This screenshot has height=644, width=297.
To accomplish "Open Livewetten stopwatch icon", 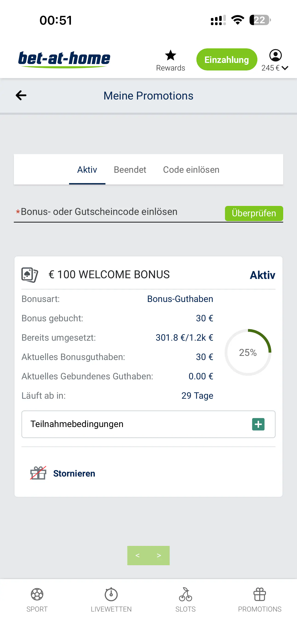I will pyautogui.click(x=111, y=594).
